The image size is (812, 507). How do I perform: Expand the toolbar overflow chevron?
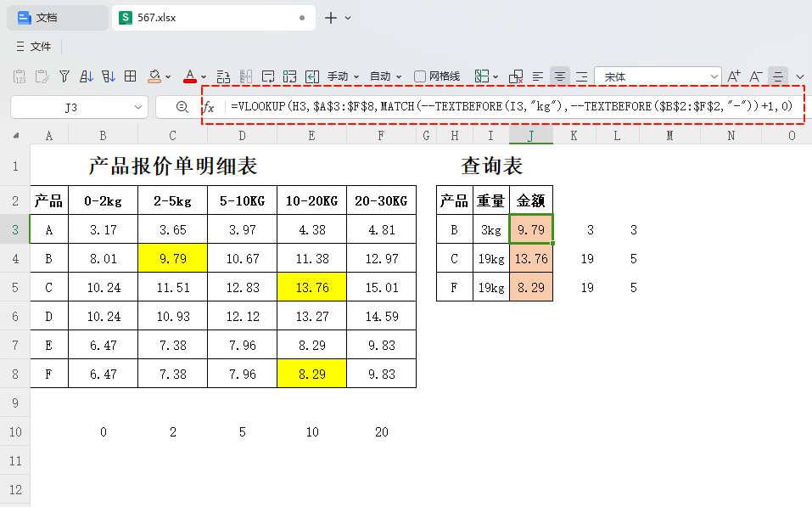coord(800,76)
